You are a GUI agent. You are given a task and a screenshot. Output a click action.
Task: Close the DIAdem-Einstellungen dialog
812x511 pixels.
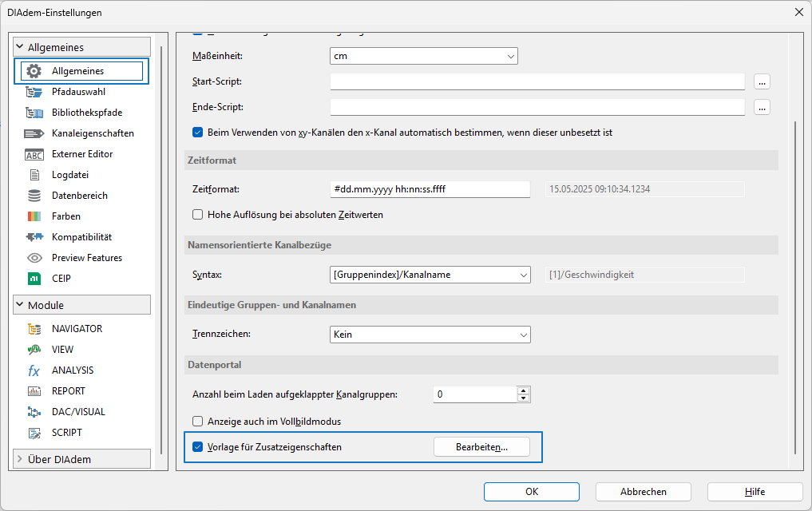click(799, 12)
